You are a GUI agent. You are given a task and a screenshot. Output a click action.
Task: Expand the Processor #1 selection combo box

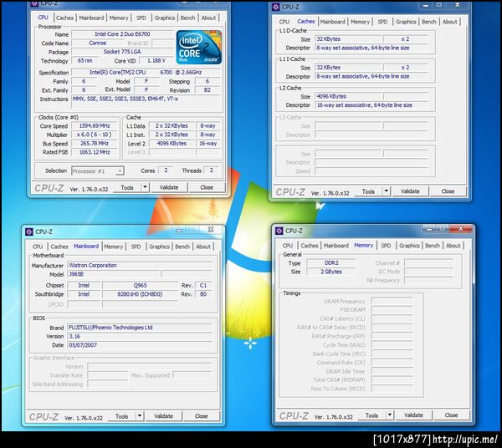click(98, 171)
